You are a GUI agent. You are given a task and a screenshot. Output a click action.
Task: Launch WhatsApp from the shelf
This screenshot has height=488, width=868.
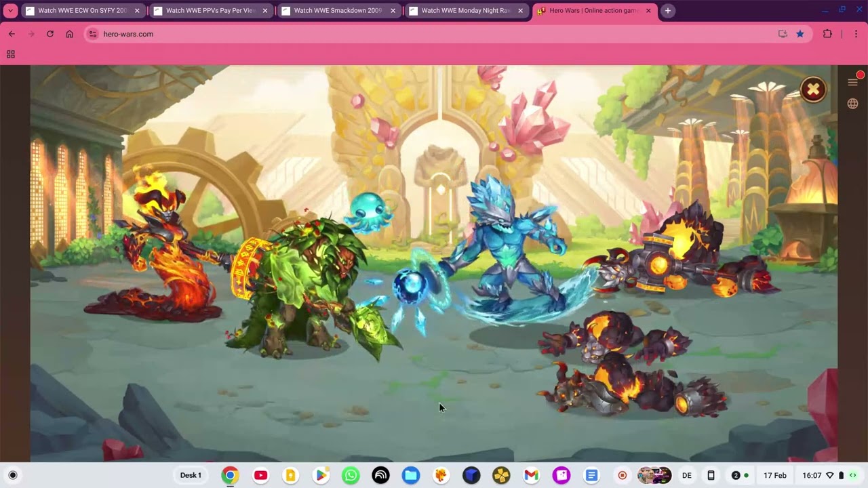point(351,475)
